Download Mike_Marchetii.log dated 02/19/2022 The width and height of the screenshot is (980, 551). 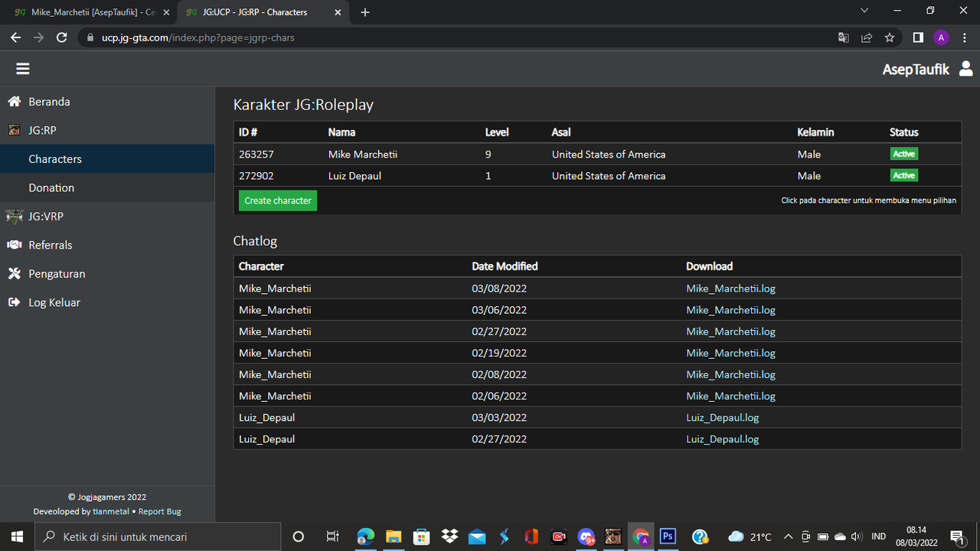[730, 353]
